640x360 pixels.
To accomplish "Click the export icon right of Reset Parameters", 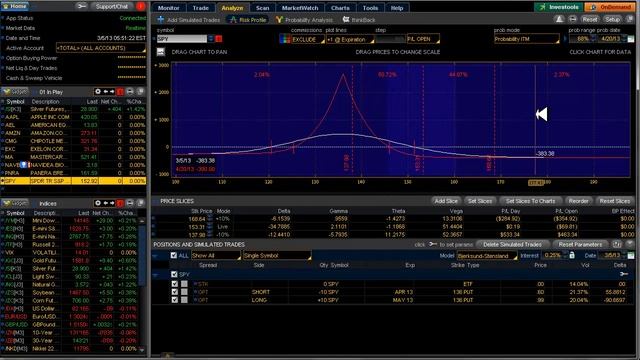I will point(617,244).
